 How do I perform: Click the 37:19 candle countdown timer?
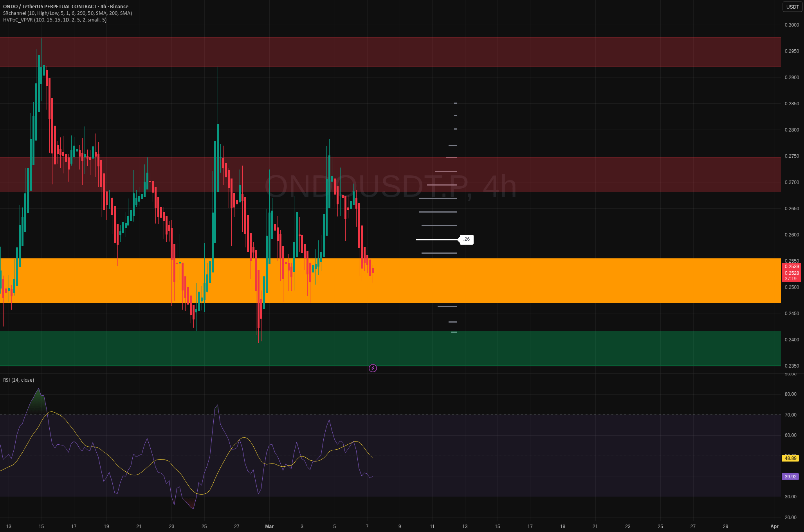click(x=790, y=279)
